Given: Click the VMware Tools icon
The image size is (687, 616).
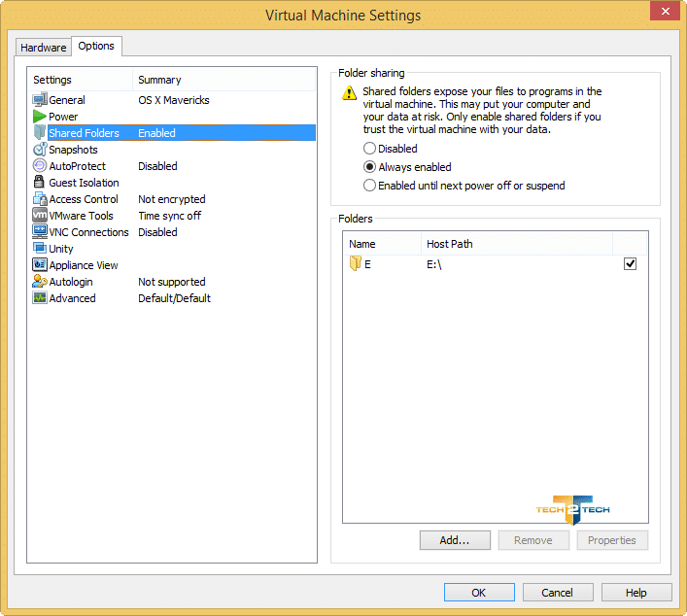Looking at the screenshot, I should (x=40, y=216).
